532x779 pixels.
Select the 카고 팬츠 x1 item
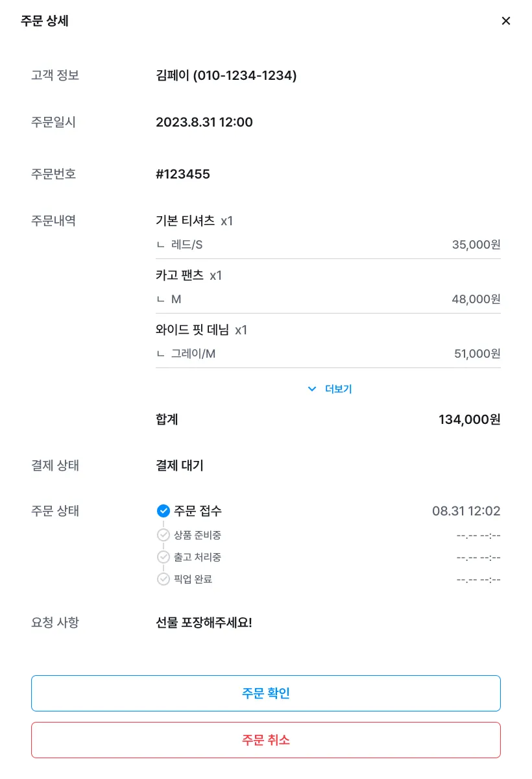[x=189, y=275]
